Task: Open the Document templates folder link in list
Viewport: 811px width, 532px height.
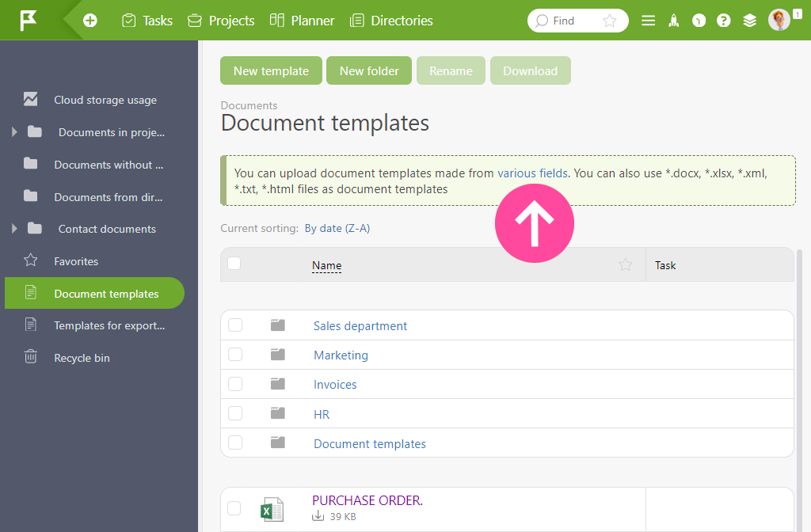Action: coord(370,444)
